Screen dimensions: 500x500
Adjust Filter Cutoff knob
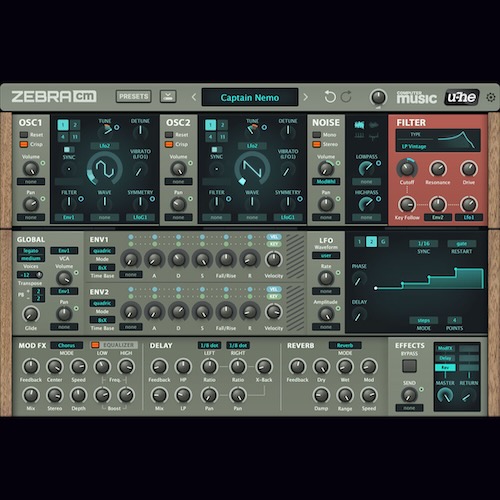click(x=407, y=169)
